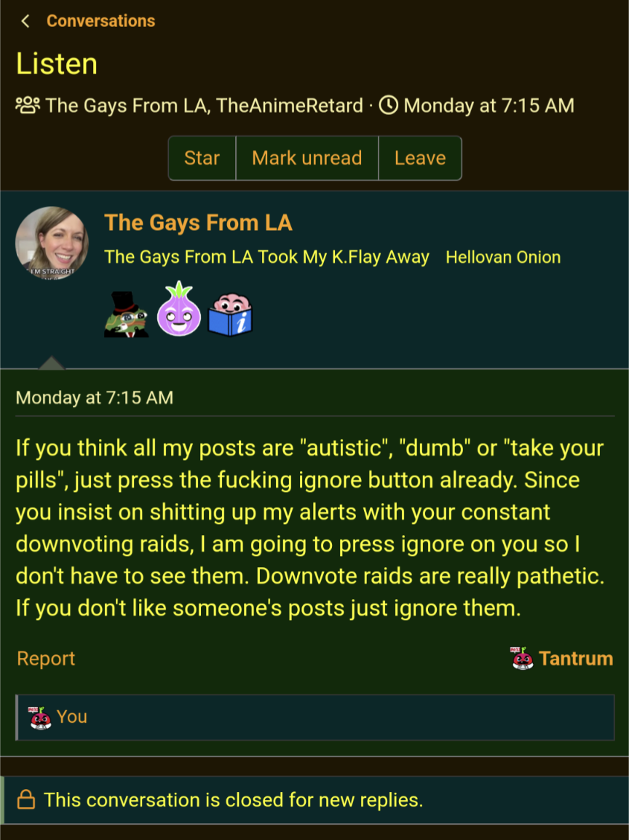Open The Gays From LA avatar
The width and height of the screenshot is (629, 840).
coord(52,243)
